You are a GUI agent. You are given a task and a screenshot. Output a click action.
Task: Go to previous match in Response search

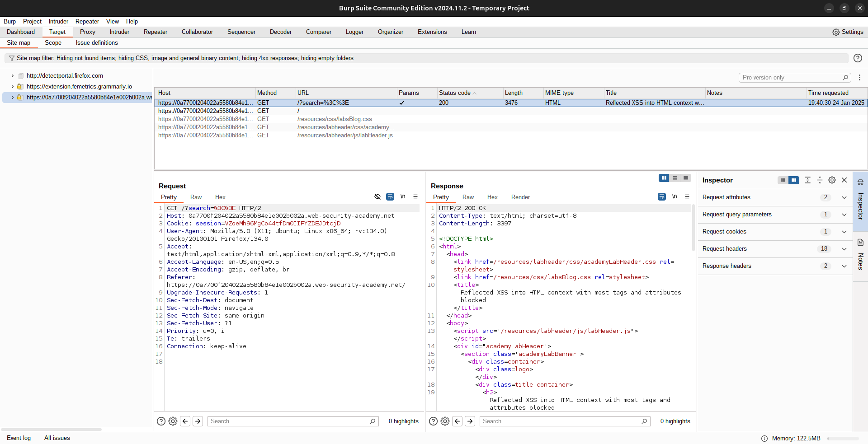coord(458,421)
